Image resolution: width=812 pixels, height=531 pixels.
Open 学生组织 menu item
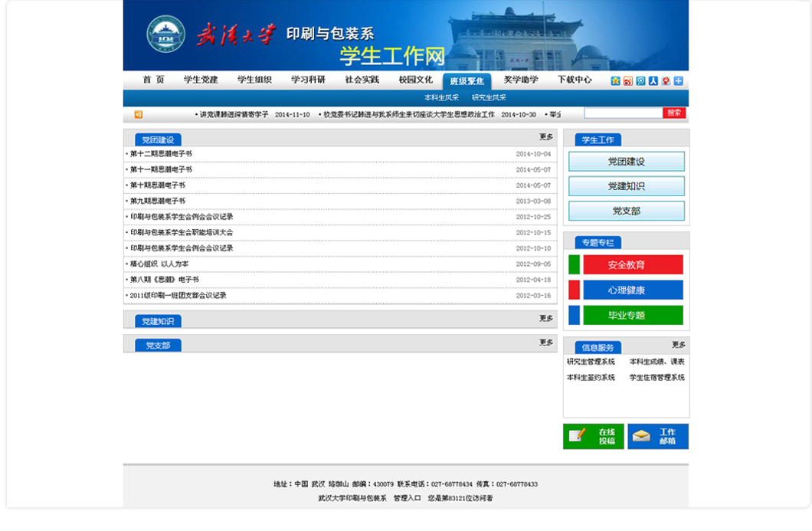click(x=254, y=80)
